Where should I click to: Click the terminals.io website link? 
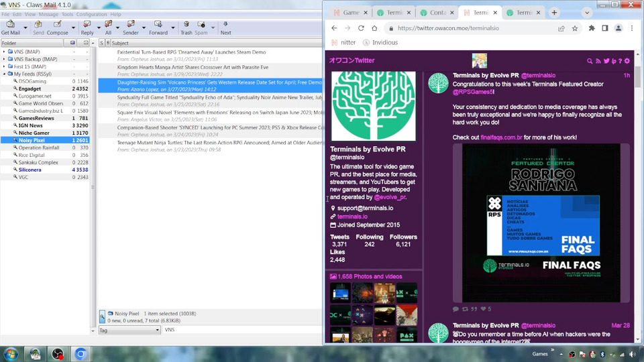point(352,217)
